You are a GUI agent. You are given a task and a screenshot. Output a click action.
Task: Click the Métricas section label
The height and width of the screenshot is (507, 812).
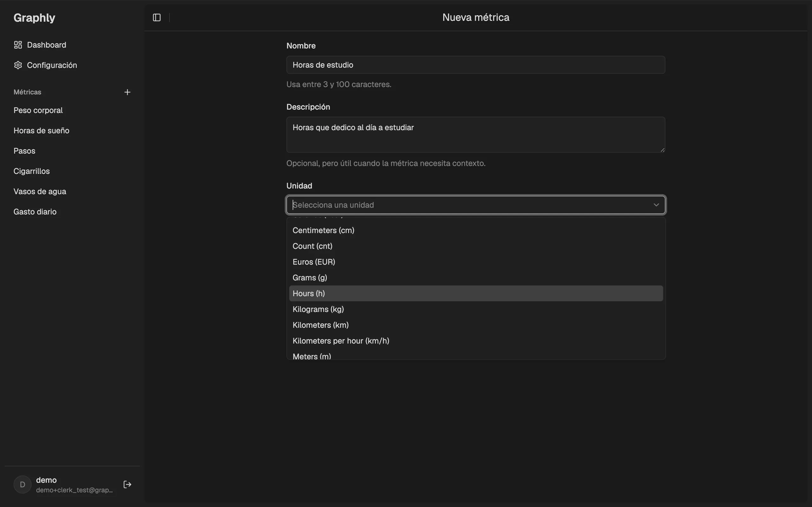pos(28,92)
